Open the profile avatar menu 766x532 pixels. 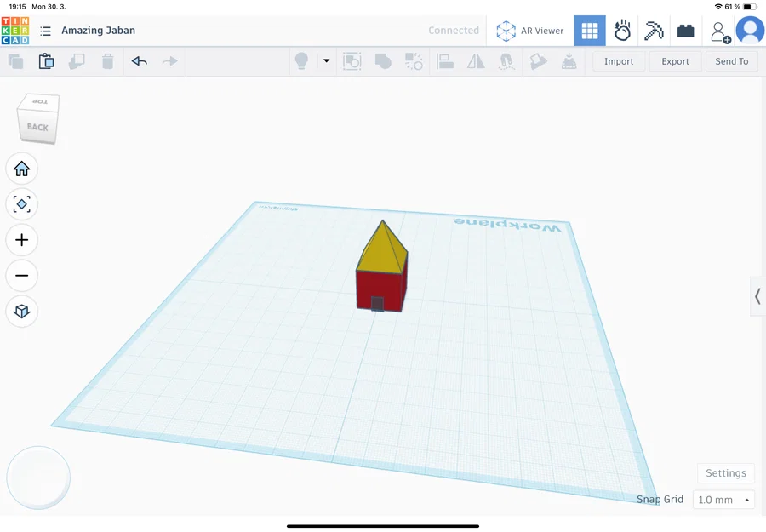pyautogui.click(x=750, y=30)
